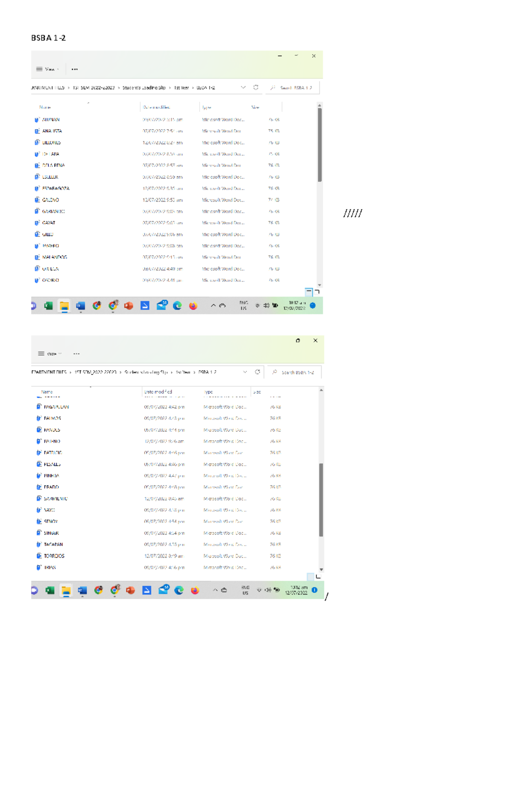Expand address bar history in the upper window

pyautogui.click(x=243, y=88)
